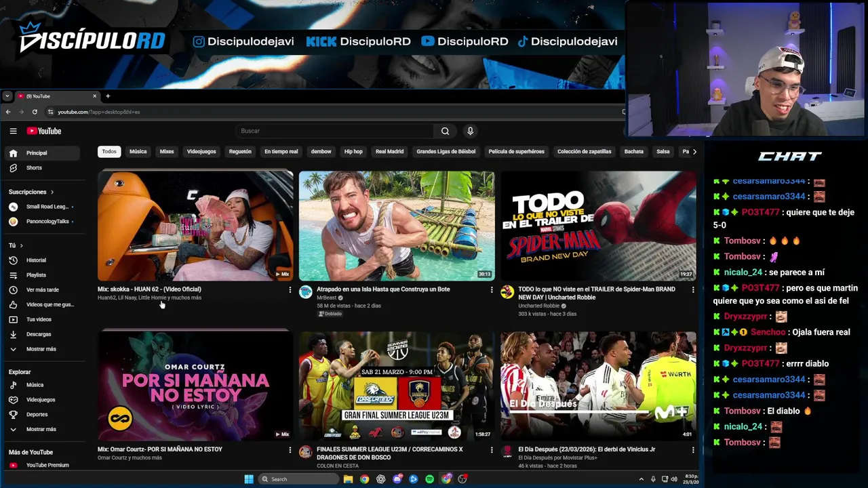Viewport: 868px width, 488px height.
Task: Open Spotify from taskbar
Action: pyautogui.click(x=430, y=479)
